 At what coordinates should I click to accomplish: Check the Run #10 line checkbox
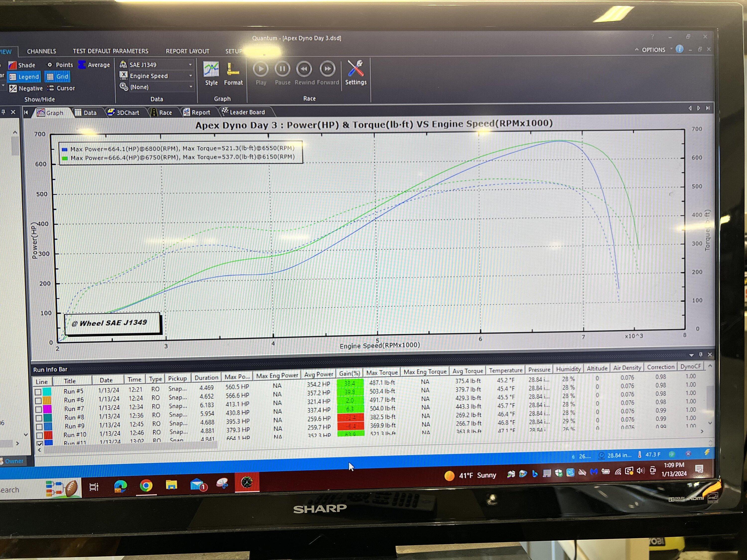40,436
